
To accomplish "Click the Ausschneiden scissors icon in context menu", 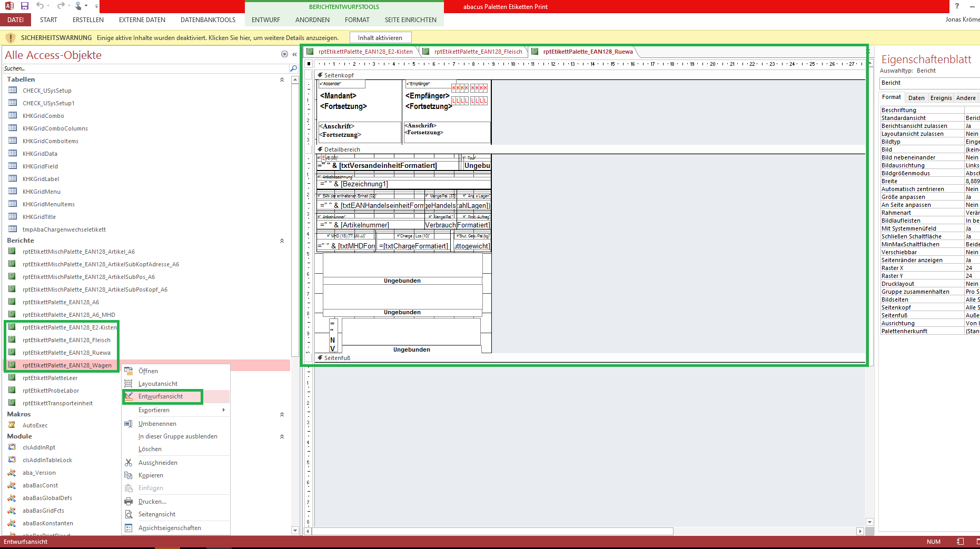I will click(128, 463).
